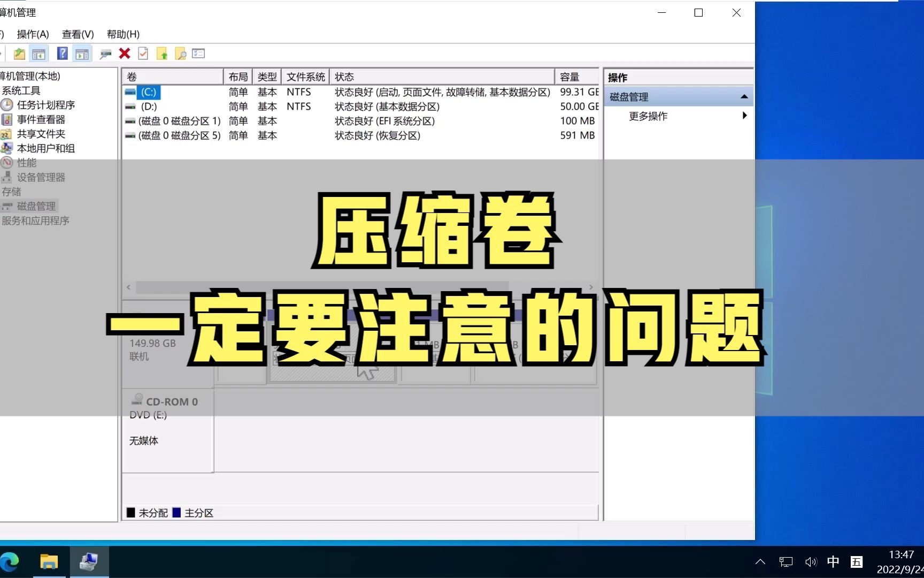Sort by the 卷 column header
The height and width of the screenshot is (578, 924).
point(172,77)
